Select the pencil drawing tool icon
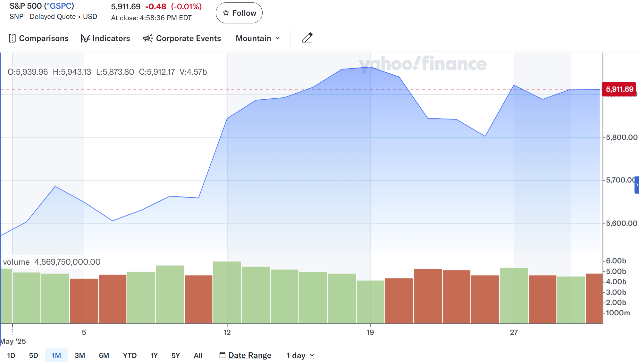The width and height of the screenshot is (639, 364). tap(307, 38)
